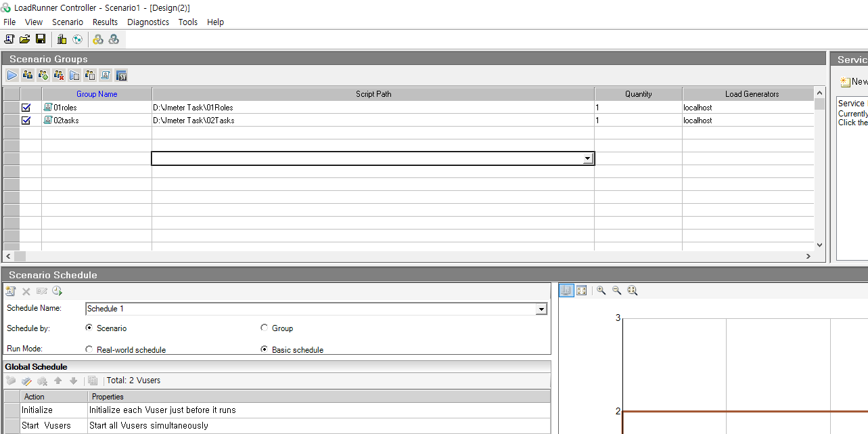Select Schedule by Group radio button

pyautogui.click(x=264, y=328)
